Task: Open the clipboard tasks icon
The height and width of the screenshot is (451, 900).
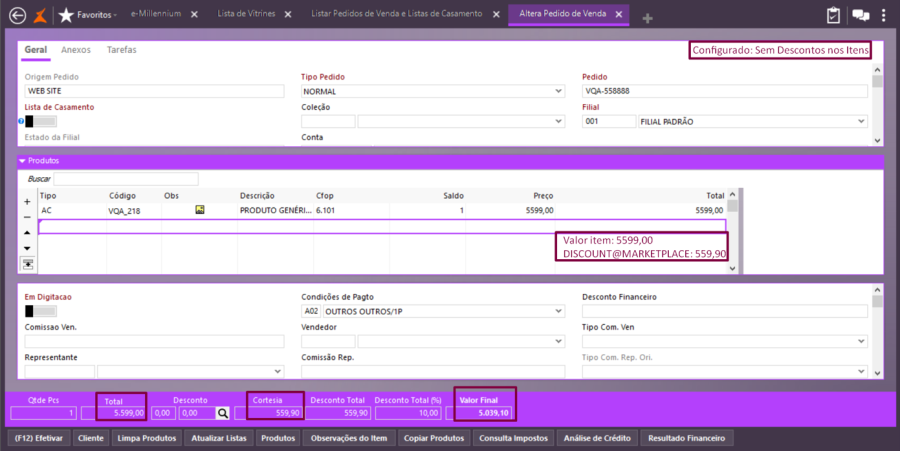Action: [x=833, y=15]
